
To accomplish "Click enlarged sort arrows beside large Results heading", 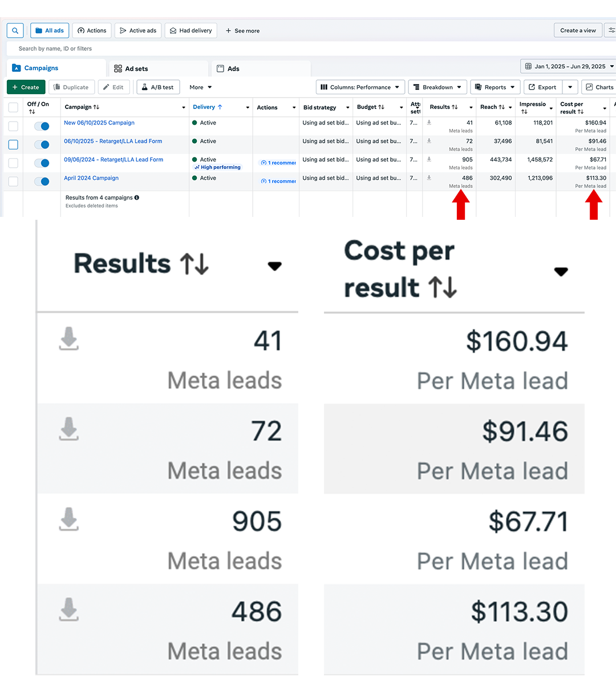I will click(194, 264).
